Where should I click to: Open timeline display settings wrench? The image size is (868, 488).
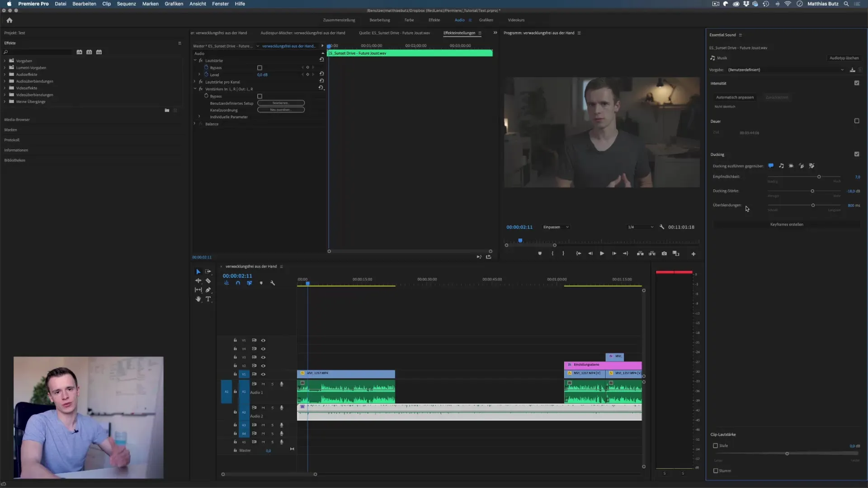click(x=273, y=283)
